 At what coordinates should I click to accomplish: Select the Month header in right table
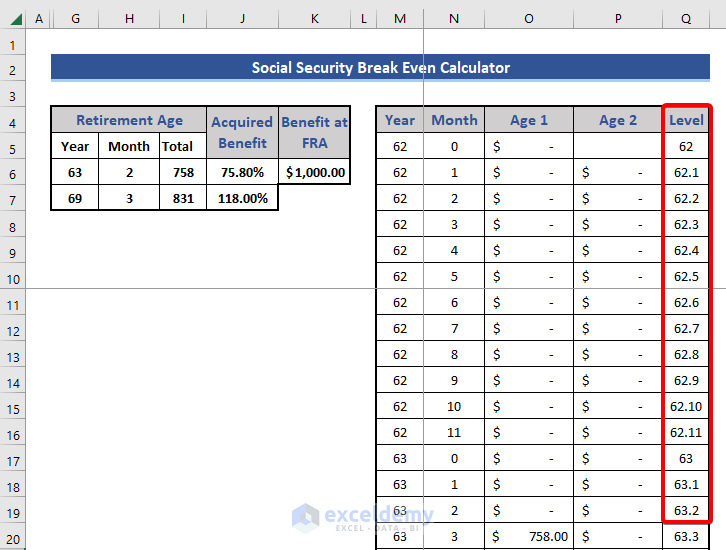point(454,120)
